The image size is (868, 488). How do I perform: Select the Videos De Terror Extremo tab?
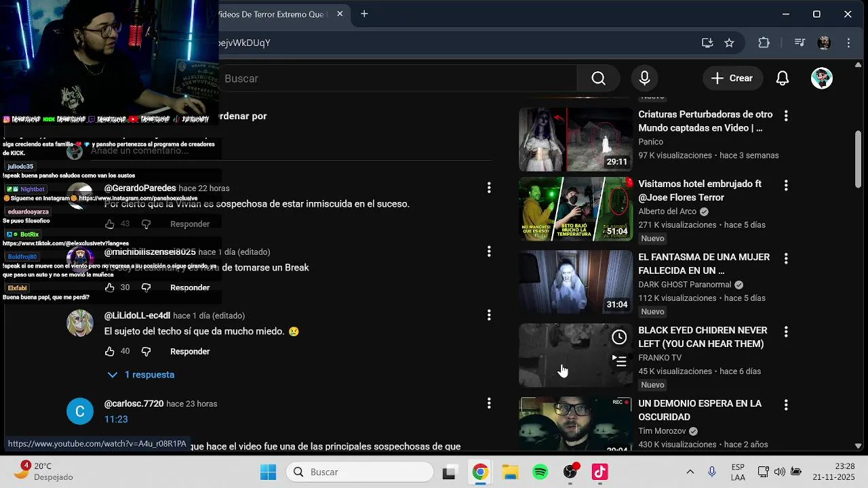pyautogui.click(x=273, y=14)
